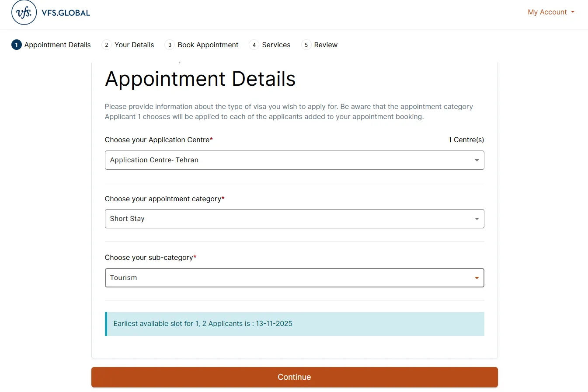Switch to the Book Appointment step label
Viewport: 588px width, 392px height.
(x=208, y=45)
